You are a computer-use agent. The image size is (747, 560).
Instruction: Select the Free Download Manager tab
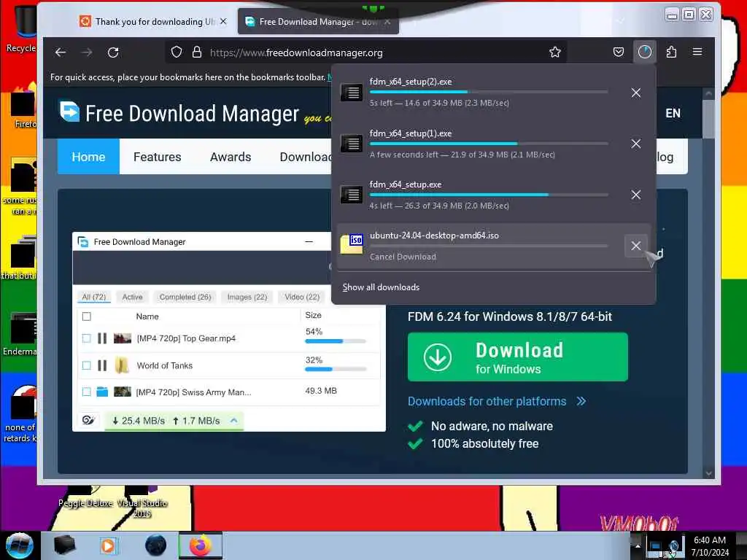318,21
